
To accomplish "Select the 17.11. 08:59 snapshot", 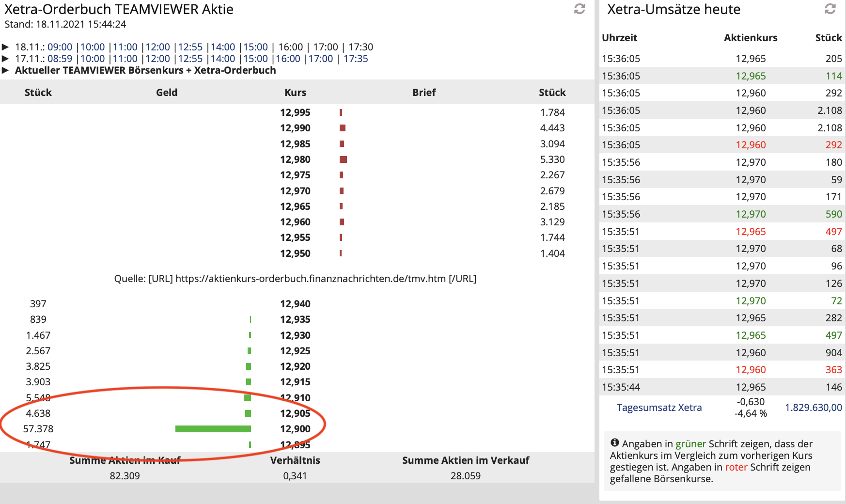I will coord(60,59).
